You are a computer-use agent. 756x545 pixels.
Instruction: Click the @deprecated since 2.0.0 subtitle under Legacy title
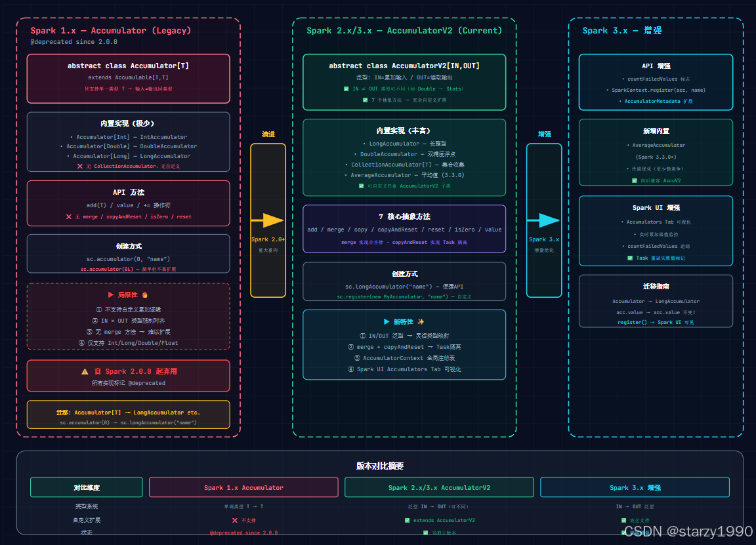(x=73, y=42)
